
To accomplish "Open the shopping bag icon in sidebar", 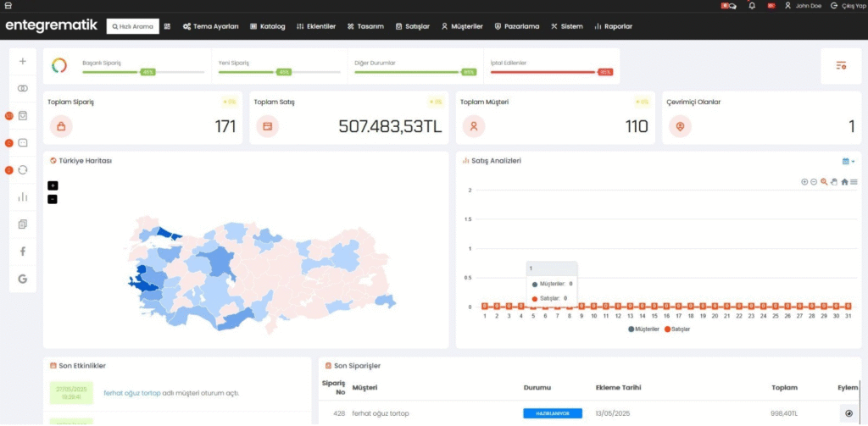I will click(23, 116).
